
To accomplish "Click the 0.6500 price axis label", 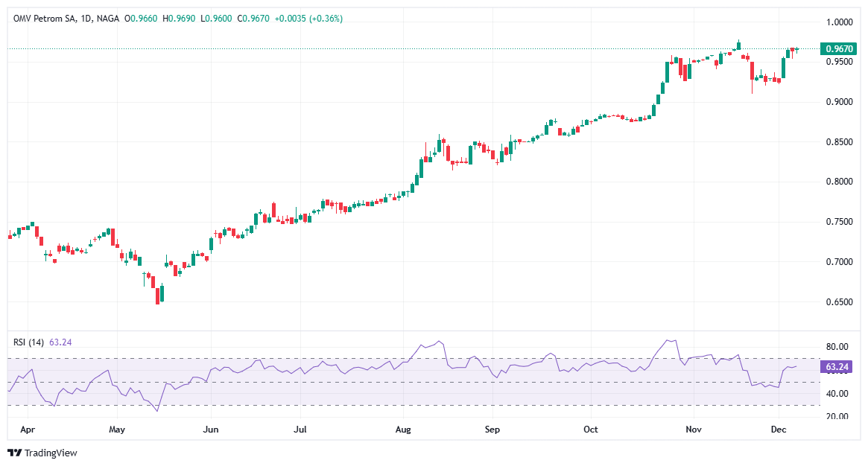I will (839, 301).
